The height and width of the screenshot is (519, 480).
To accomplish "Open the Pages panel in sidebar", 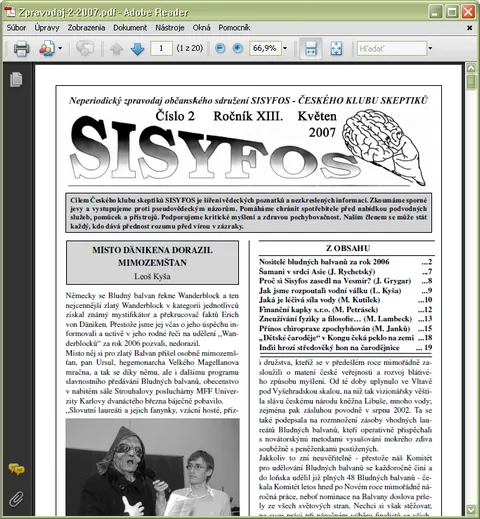I will click(16, 80).
